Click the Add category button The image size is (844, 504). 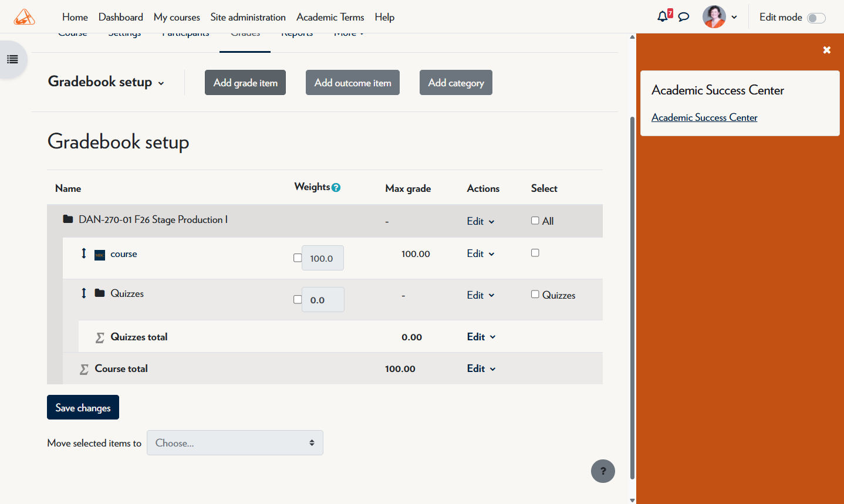tap(456, 83)
